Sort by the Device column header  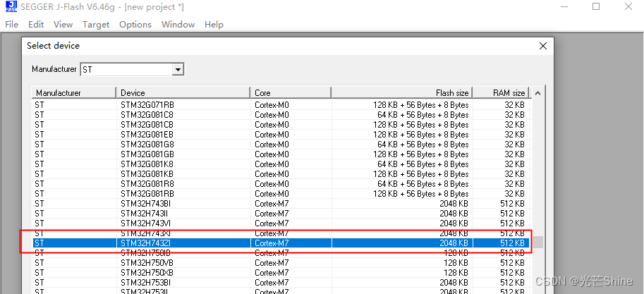point(183,93)
